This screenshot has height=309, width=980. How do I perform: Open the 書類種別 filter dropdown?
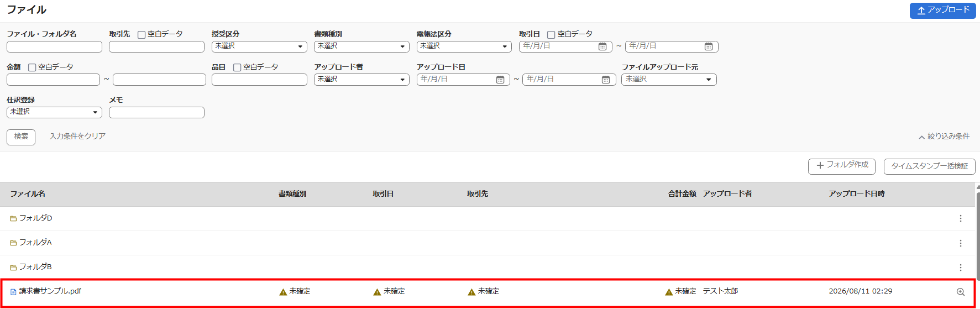[362, 46]
